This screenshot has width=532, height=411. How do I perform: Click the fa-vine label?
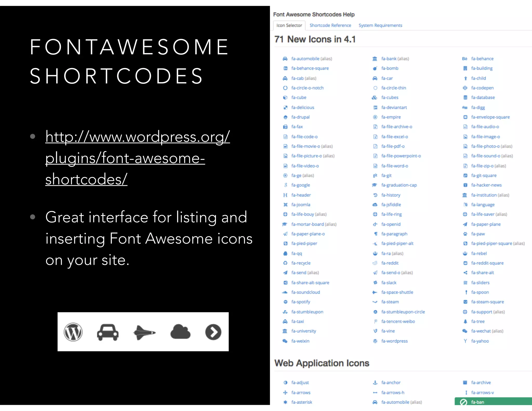(x=388, y=331)
